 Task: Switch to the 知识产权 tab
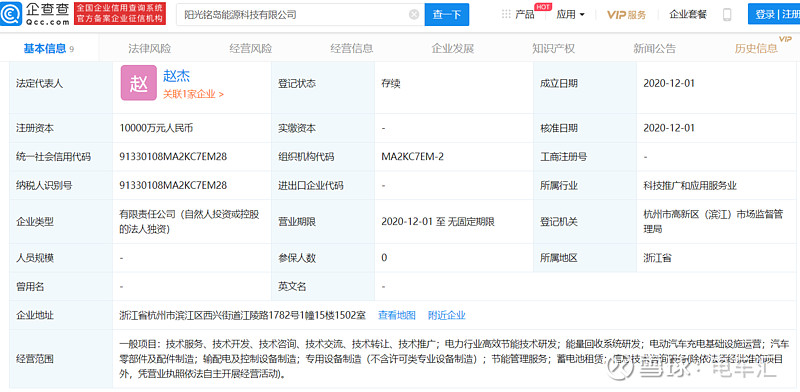pyautogui.click(x=554, y=48)
